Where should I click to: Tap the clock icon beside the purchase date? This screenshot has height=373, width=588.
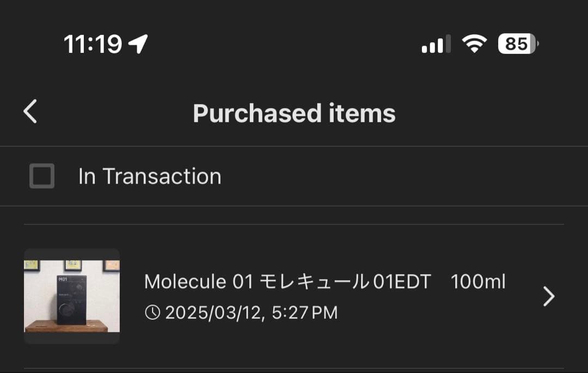[154, 312]
